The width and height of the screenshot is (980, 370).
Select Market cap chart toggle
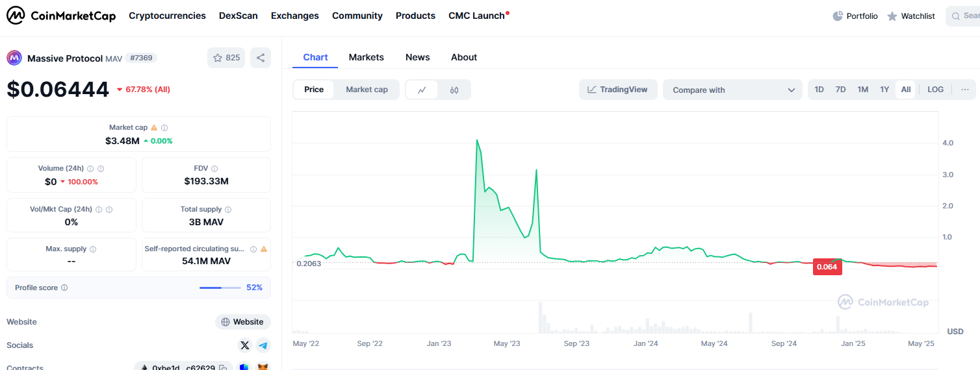point(367,90)
